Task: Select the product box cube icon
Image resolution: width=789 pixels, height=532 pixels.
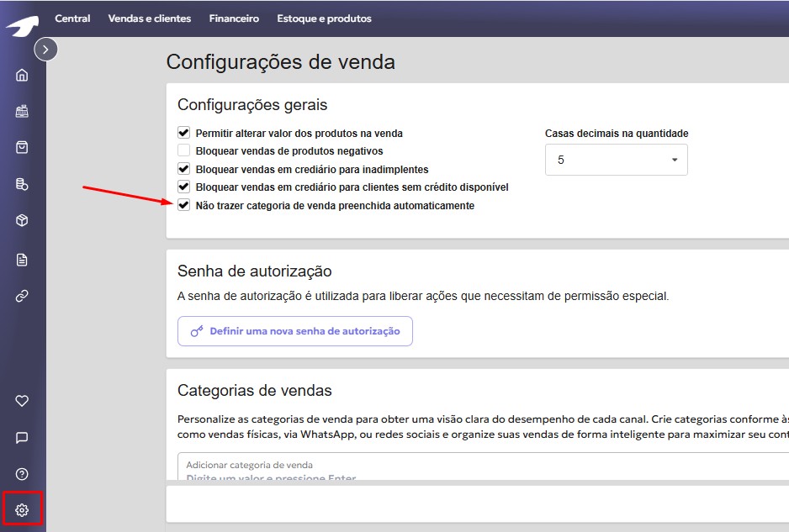Action: (22, 221)
